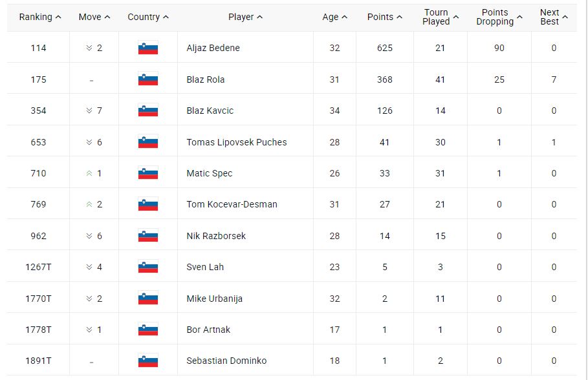
Task: Click the flag icon next to Blaz Rola
Action: click(x=147, y=79)
